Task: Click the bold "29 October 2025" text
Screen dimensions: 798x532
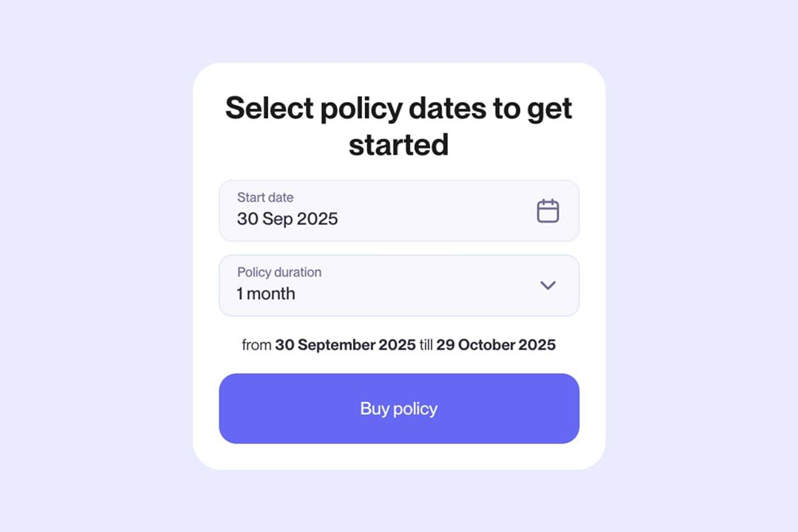Action: tap(496, 345)
